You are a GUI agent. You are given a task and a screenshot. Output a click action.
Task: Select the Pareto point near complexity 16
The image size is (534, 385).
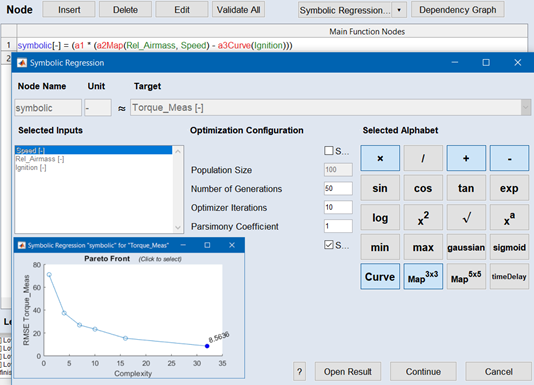(x=125, y=338)
